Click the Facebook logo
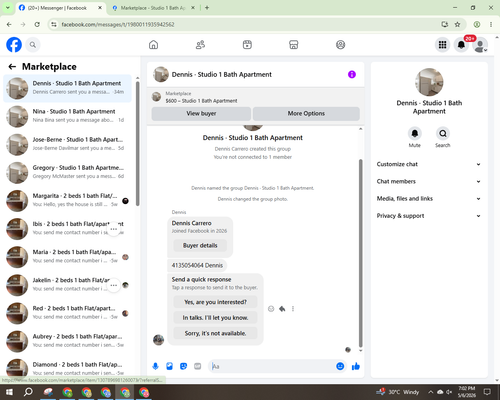 [x=14, y=45]
